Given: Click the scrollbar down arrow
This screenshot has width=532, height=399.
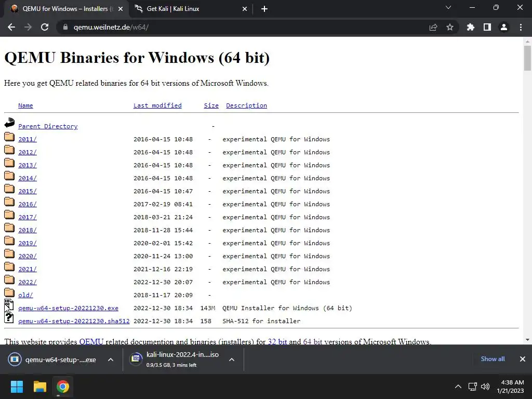Looking at the screenshot, I should pos(527,340).
